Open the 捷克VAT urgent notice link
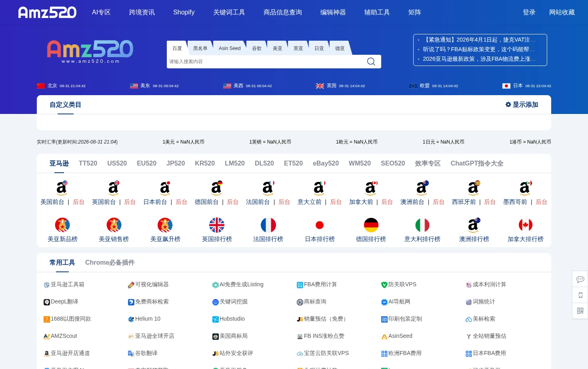This screenshot has width=588, height=369. click(x=479, y=40)
